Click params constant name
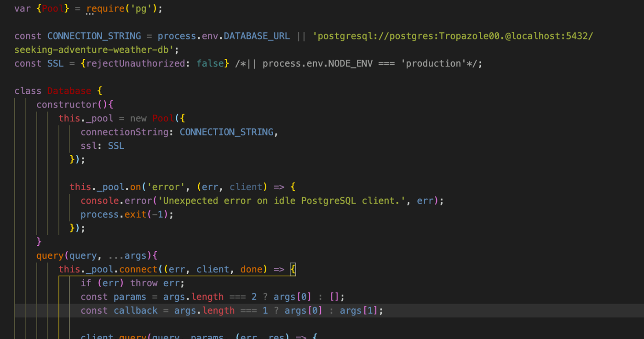The image size is (644, 339). [x=130, y=297]
